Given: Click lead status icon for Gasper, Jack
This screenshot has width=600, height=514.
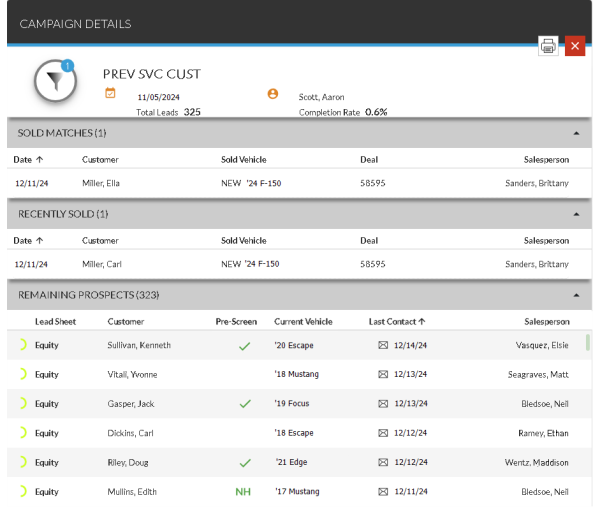Looking at the screenshot, I should pos(22,404).
